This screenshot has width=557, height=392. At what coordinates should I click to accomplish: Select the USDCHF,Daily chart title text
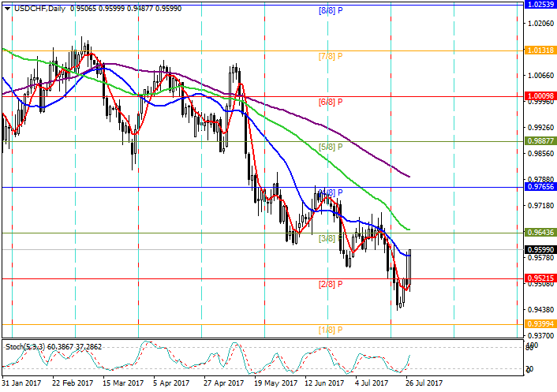[x=39, y=9]
